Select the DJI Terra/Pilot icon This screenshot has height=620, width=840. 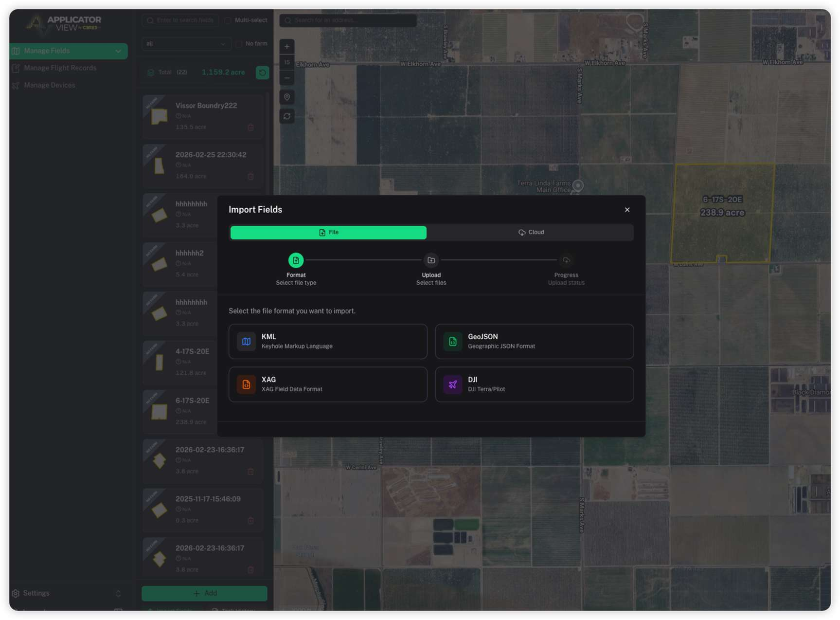coord(452,384)
